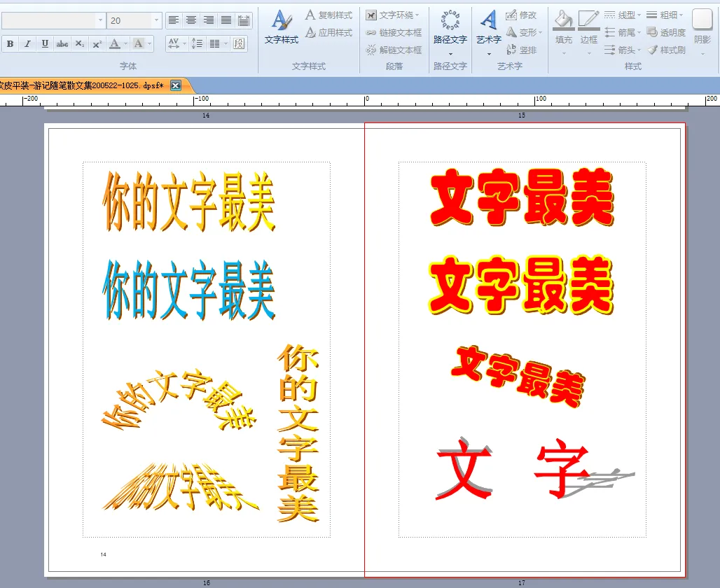Select the rotated red 文字最美 art text
The image size is (720, 588).
point(518,377)
